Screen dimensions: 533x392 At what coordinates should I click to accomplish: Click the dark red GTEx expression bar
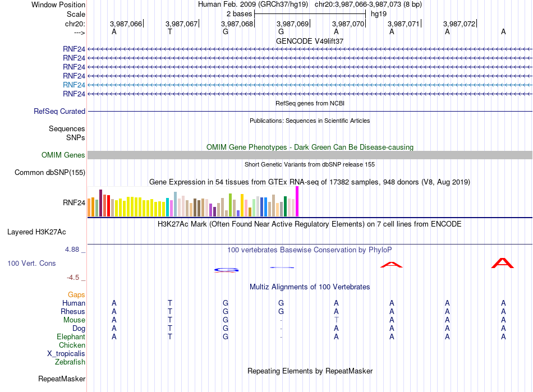(x=100, y=203)
